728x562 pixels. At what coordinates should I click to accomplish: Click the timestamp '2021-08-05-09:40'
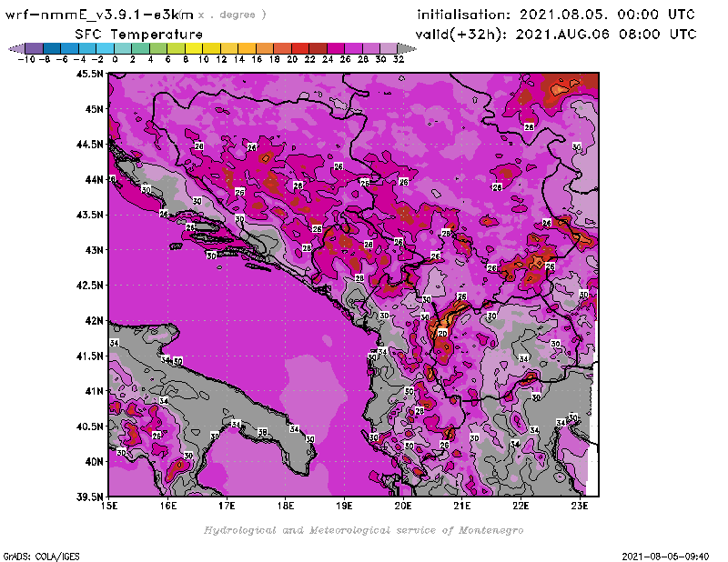tap(665, 557)
